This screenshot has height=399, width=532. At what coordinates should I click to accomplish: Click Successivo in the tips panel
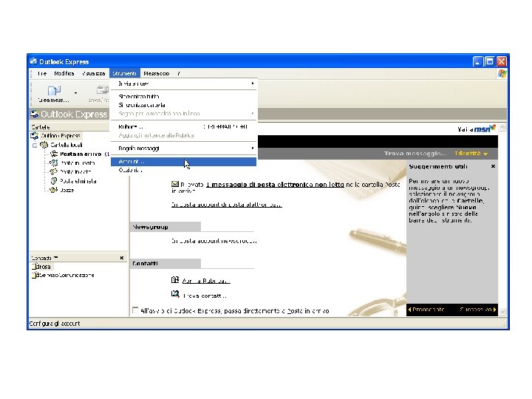pyautogui.click(x=478, y=310)
